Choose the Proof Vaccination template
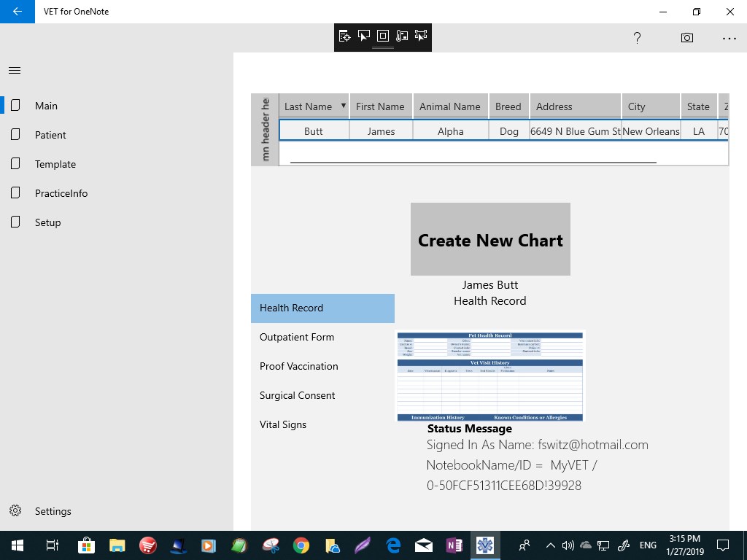 [322, 366]
